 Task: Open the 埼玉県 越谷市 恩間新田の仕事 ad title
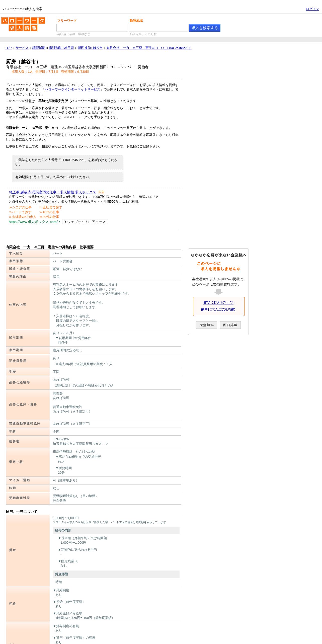click(x=52, y=192)
